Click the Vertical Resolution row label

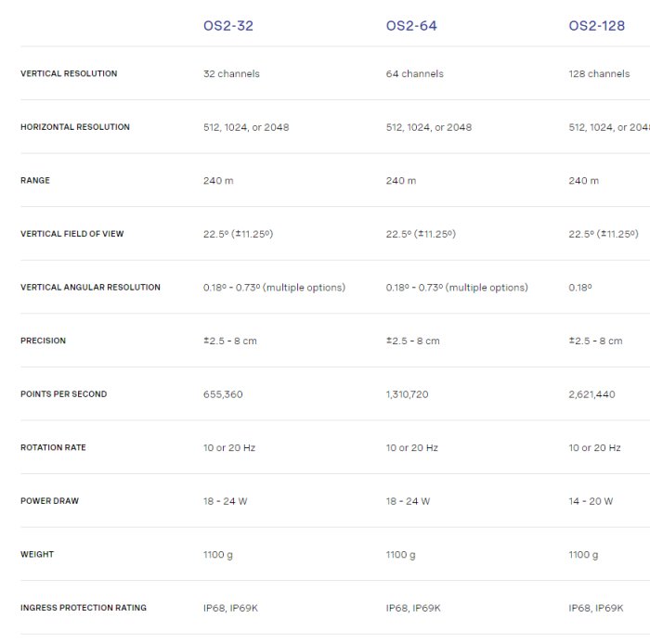[x=69, y=74]
